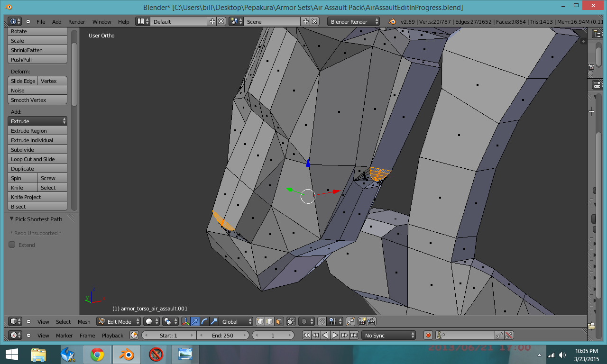Click the record auto-keyframe button
This screenshot has height=364, width=607.
(x=428, y=335)
